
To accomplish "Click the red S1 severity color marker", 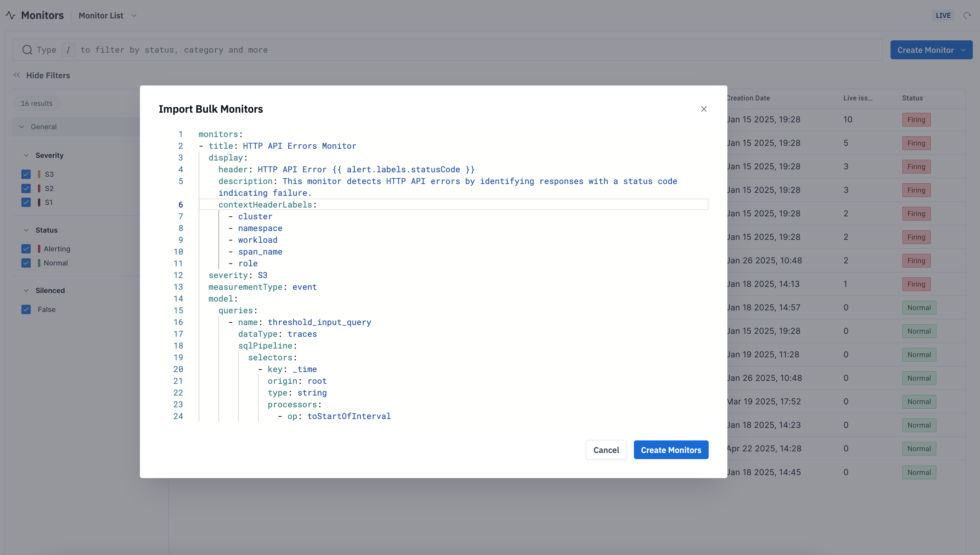I will pyautogui.click(x=39, y=202).
